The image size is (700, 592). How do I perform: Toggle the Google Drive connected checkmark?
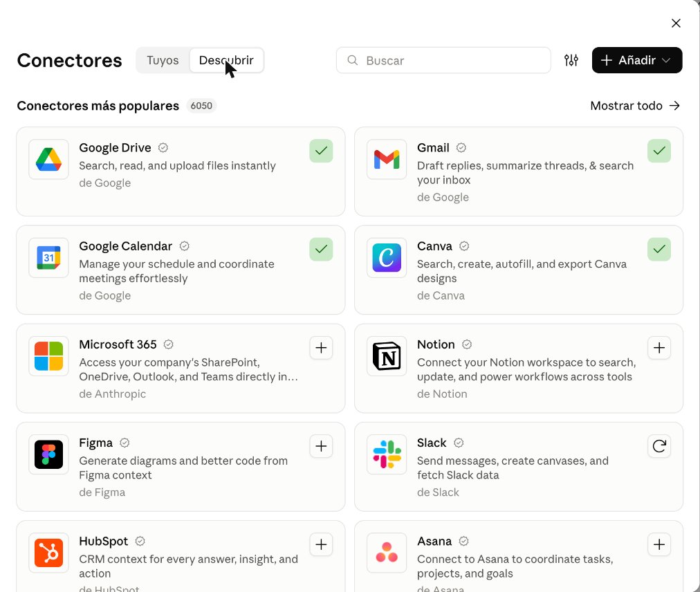point(321,151)
